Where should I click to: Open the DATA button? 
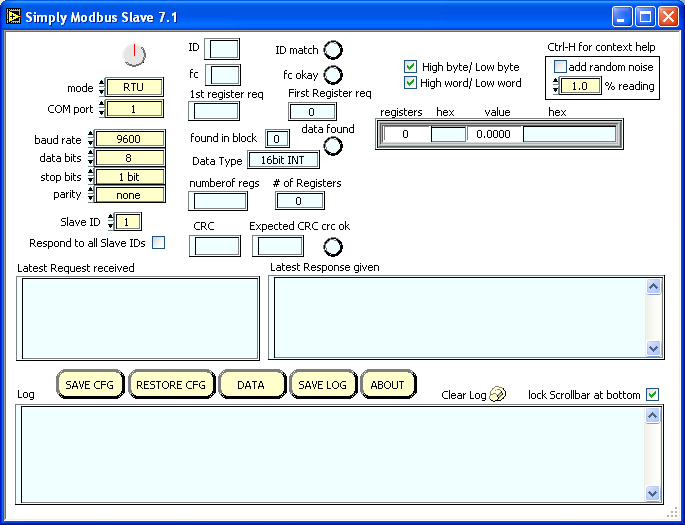250,385
